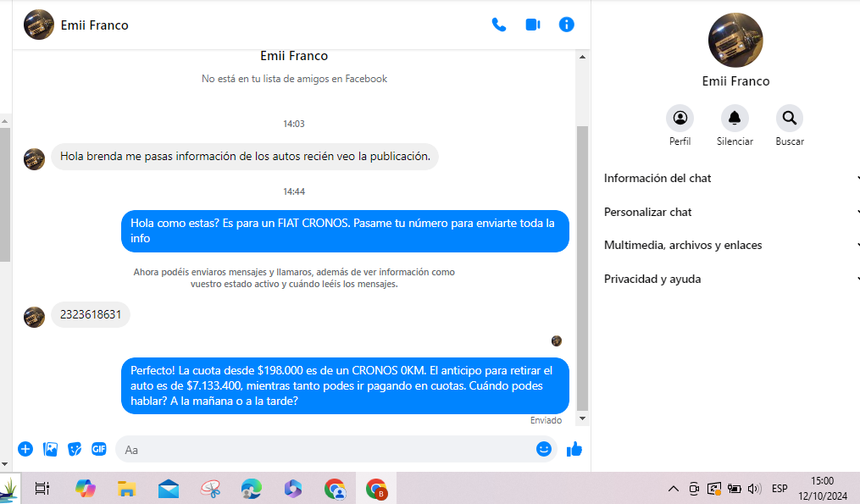
Task: Click sender avatar beside 2323618631 message
Action: click(x=34, y=317)
